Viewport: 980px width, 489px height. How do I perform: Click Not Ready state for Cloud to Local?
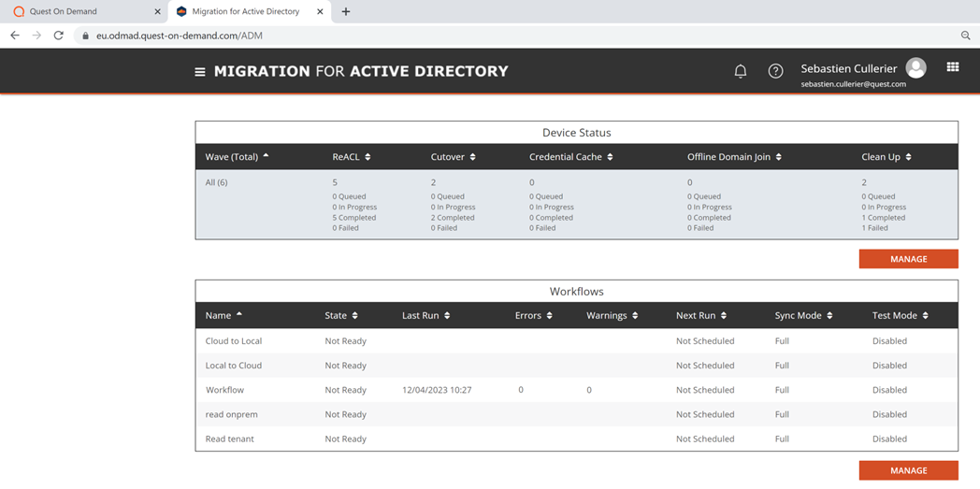coord(346,341)
